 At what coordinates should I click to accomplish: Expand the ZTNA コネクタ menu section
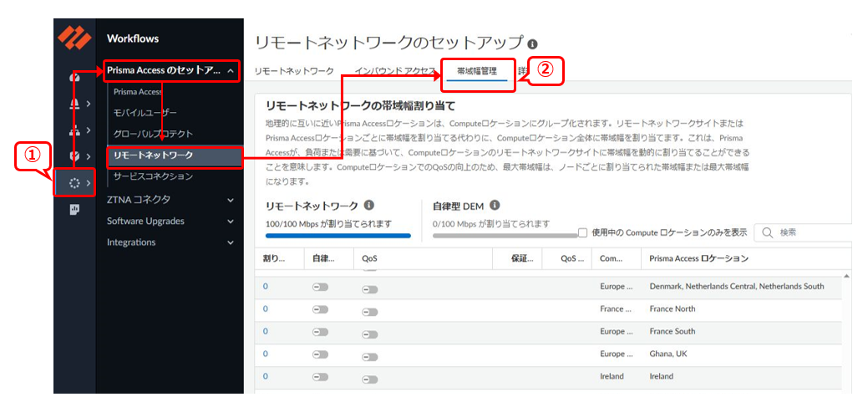(231, 200)
